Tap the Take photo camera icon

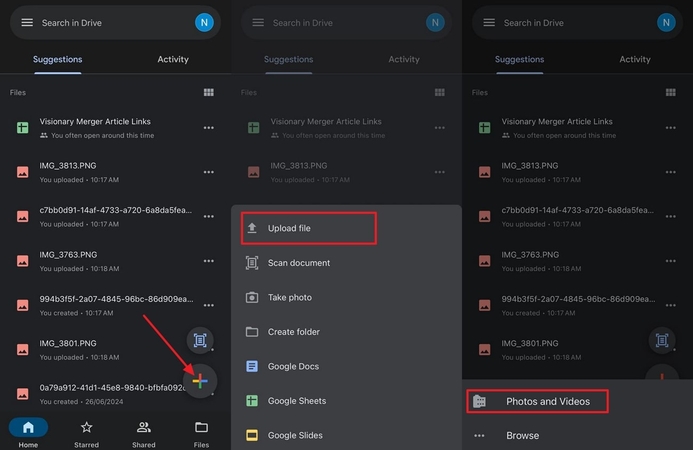click(x=252, y=297)
